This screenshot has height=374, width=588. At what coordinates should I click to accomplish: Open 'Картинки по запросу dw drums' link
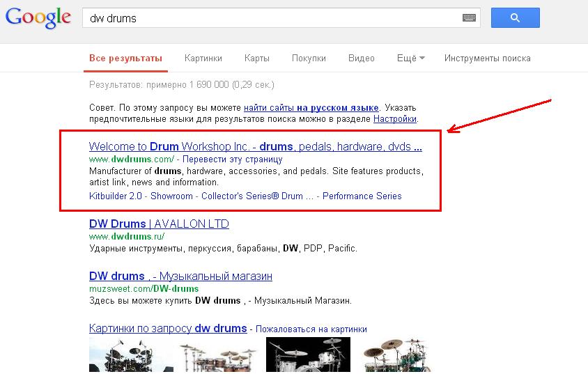(x=168, y=328)
